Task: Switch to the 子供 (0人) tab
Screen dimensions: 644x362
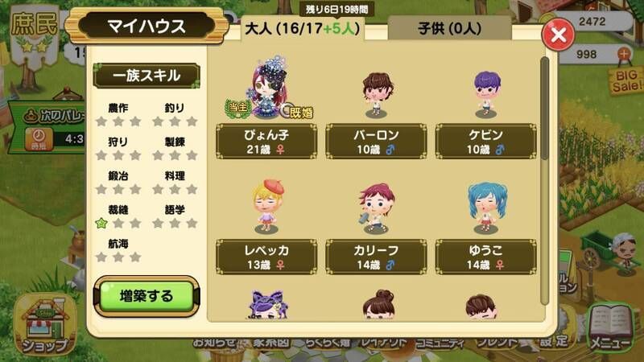Action: coord(449,28)
